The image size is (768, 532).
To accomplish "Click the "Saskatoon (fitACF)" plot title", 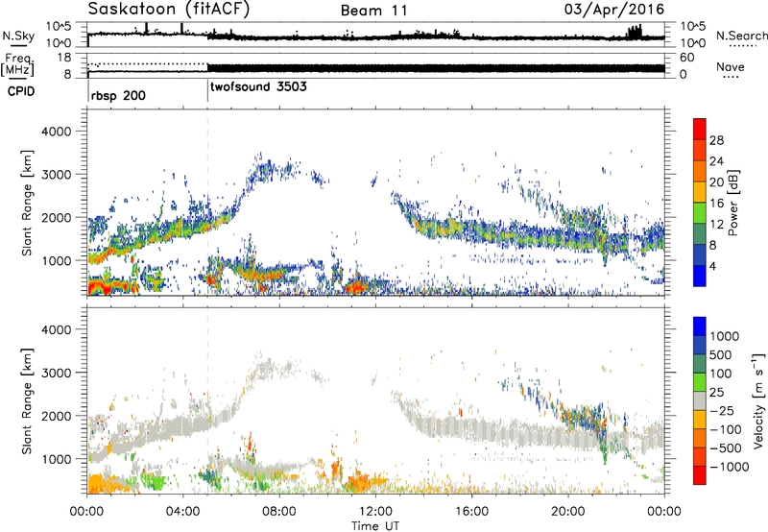I will [x=169, y=9].
